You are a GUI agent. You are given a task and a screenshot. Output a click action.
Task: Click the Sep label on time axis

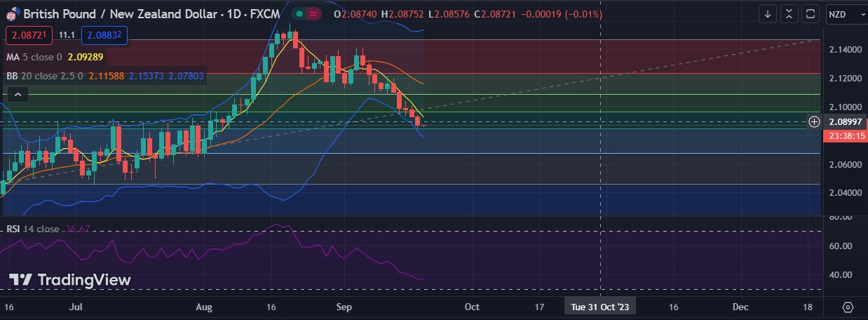click(x=344, y=307)
